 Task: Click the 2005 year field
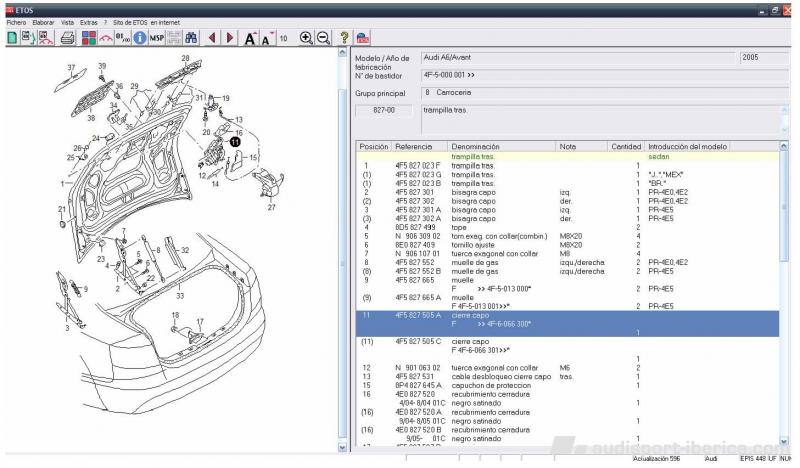click(x=764, y=58)
